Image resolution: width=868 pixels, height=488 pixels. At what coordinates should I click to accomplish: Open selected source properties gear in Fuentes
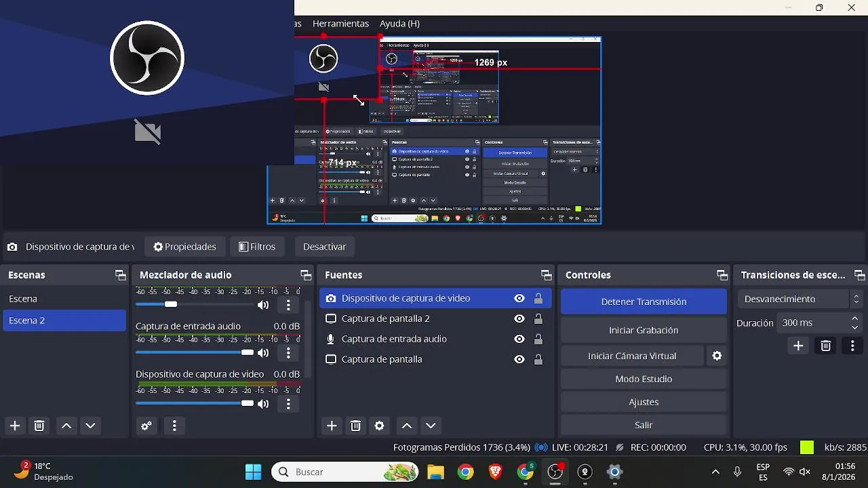pos(380,426)
